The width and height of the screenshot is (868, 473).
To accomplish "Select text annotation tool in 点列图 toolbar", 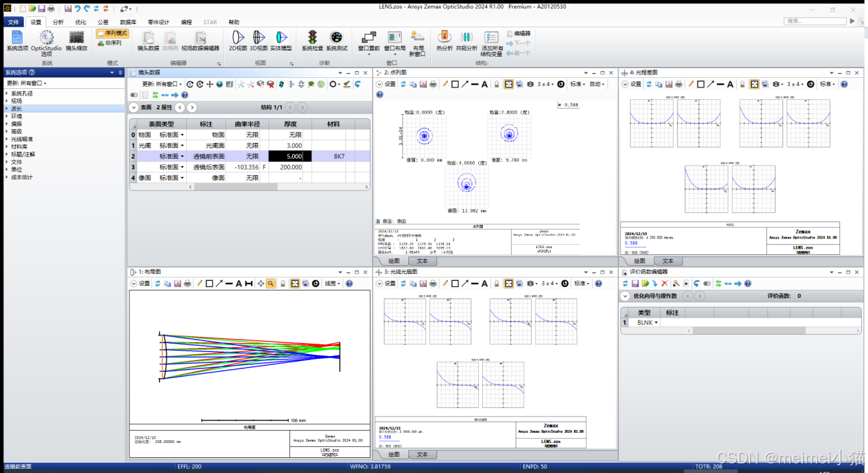I will (485, 84).
